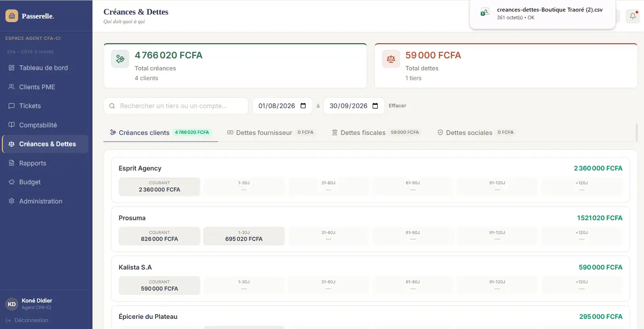Image resolution: width=644 pixels, height=329 pixels.
Task: Click the Rapports document icon
Action: (x=11, y=163)
